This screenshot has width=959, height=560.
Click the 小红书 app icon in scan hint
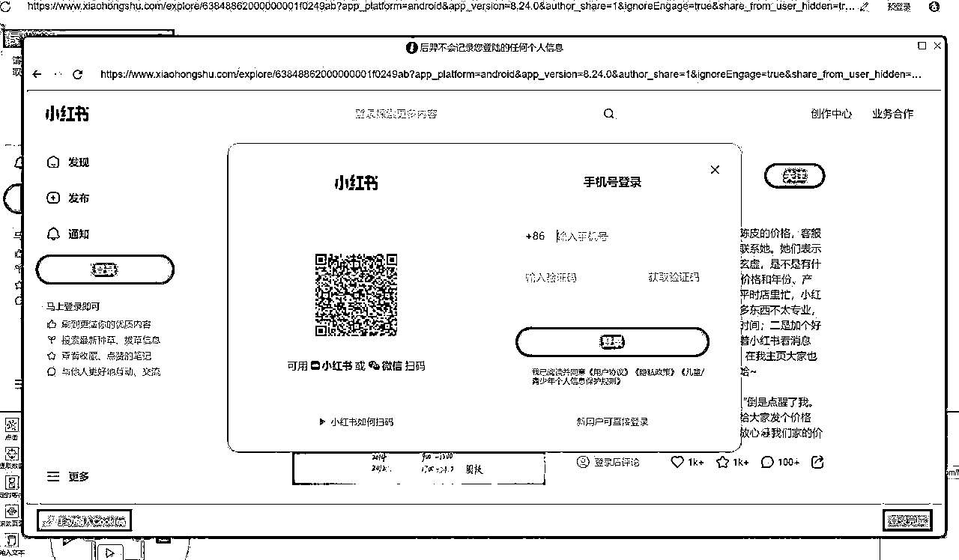click(x=315, y=365)
